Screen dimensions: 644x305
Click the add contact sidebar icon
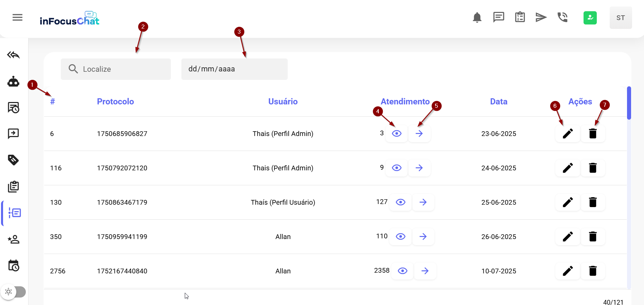pos(14,240)
